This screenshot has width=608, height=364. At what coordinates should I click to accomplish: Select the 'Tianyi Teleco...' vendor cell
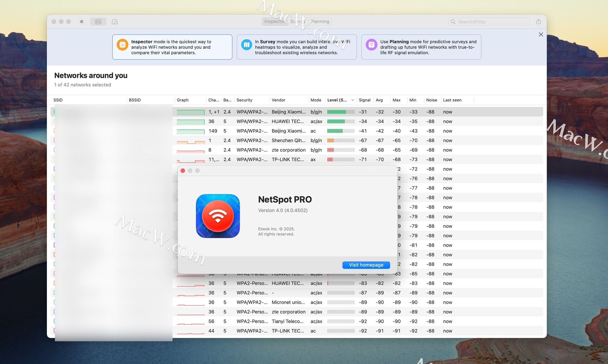(x=288, y=321)
